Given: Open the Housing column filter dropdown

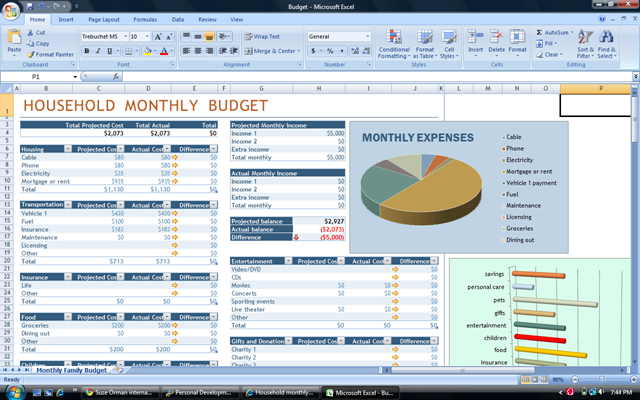Looking at the screenshot, I should [68, 149].
